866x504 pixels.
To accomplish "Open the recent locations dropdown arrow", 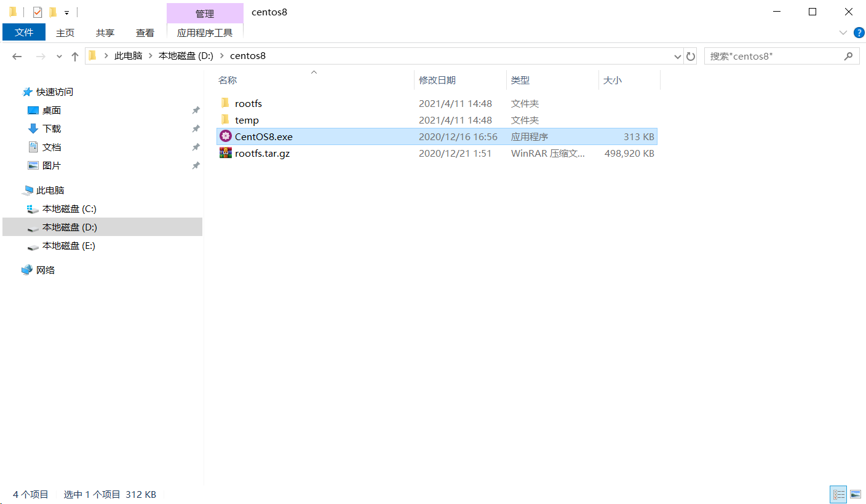I will point(59,57).
